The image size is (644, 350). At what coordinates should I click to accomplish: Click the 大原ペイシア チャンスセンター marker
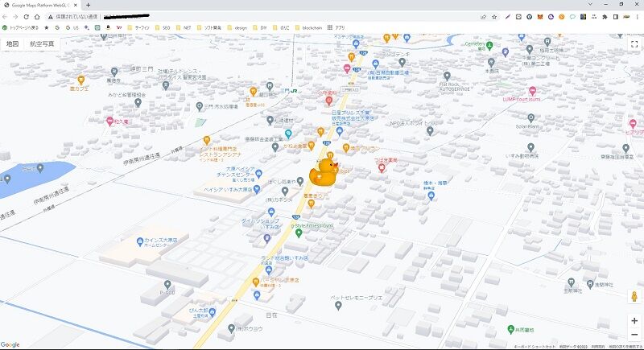point(258,174)
